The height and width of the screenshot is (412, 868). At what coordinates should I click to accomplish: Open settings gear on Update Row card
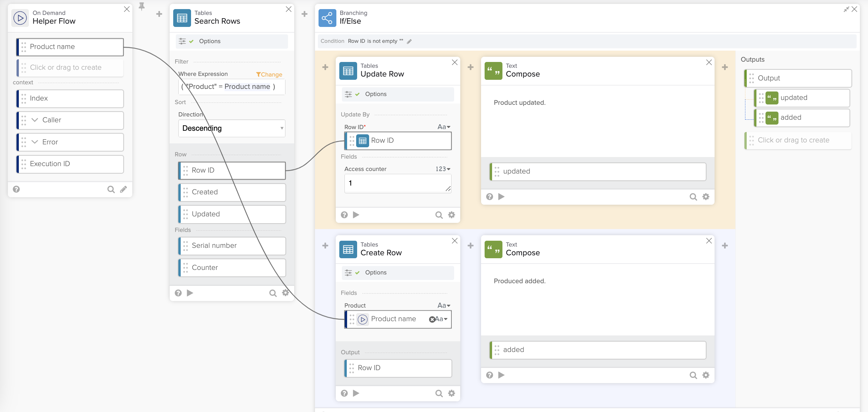click(451, 215)
